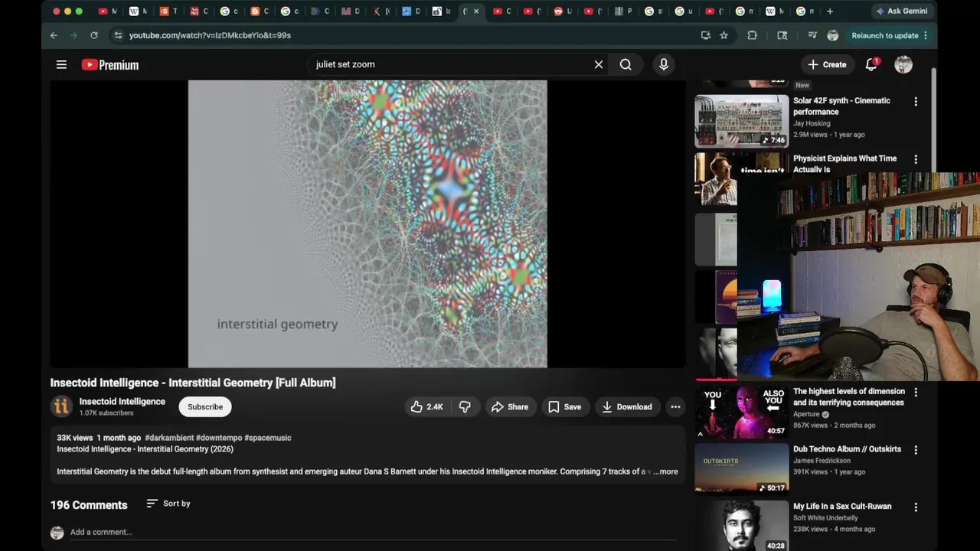The width and height of the screenshot is (980, 551).
Task: Open the Insectoid Intelligence channel name link
Action: coord(122,402)
